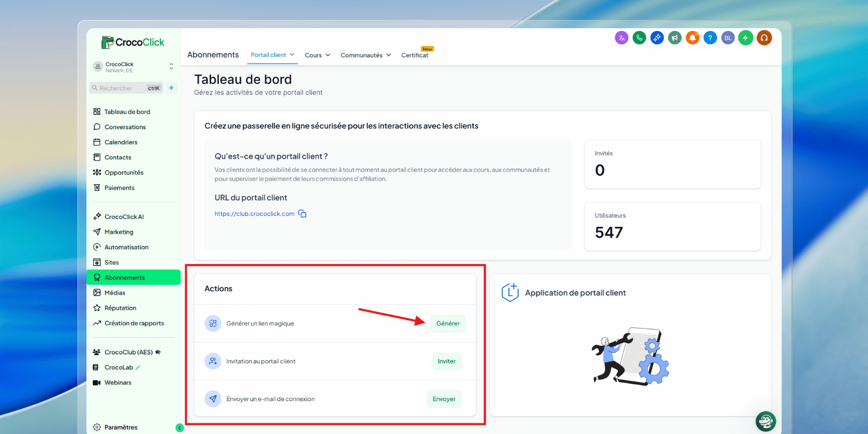Screen dimensions: 868x434
Task: Expand the Portail client dropdown
Action: (x=272, y=55)
